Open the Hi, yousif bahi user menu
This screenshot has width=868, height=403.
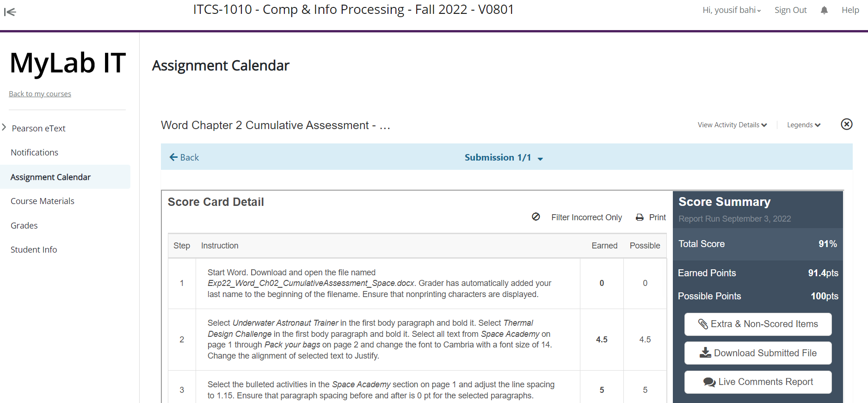coord(732,10)
